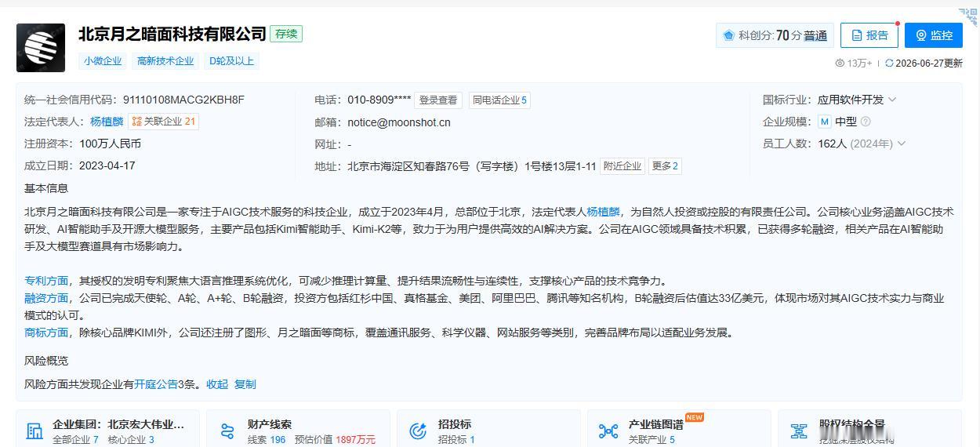Viewport: 980px width, 447px height.
Task: Click the view count eye icon
Action: 840,64
